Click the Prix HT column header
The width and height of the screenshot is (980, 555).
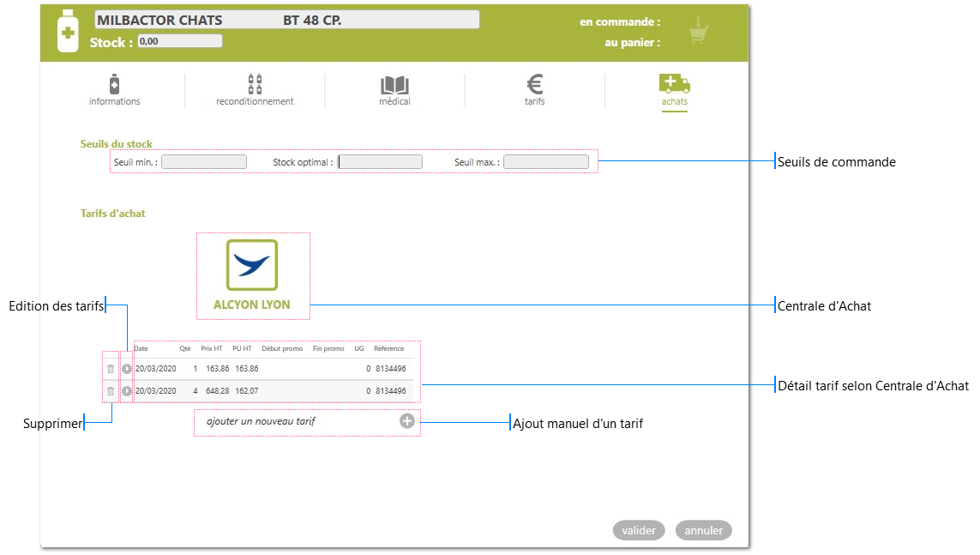(x=211, y=349)
